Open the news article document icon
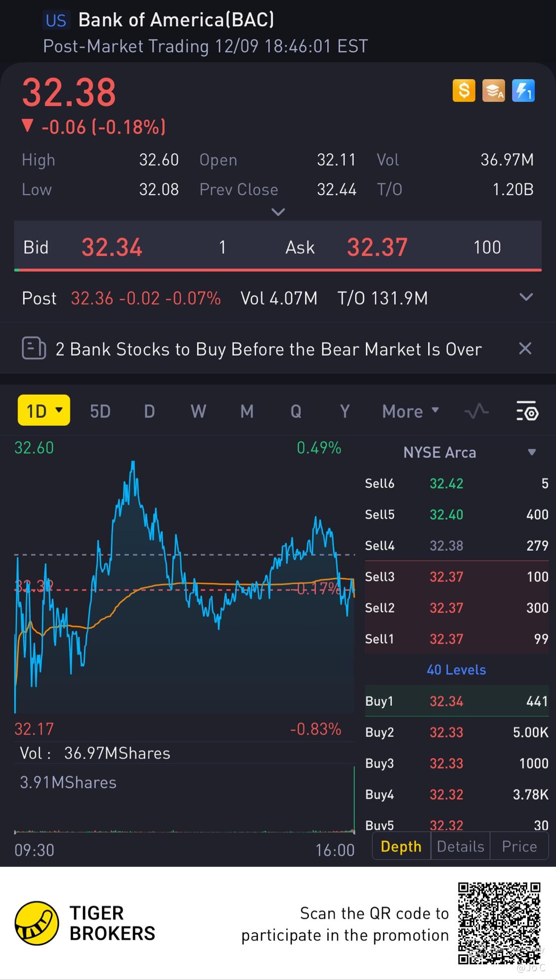Viewport: 556px width, 980px height. tap(34, 349)
